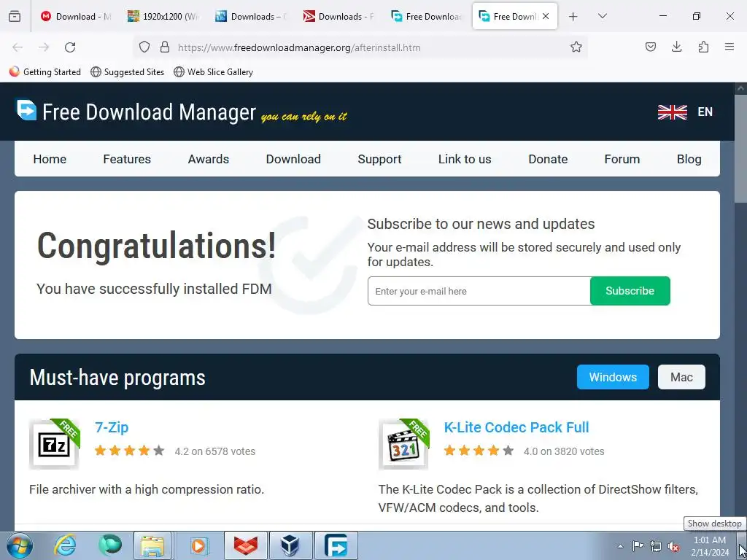The height and width of the screenshot is (560, 747).
Task: Open Firefox View icon in tab bar
Action: click(15, 16)
